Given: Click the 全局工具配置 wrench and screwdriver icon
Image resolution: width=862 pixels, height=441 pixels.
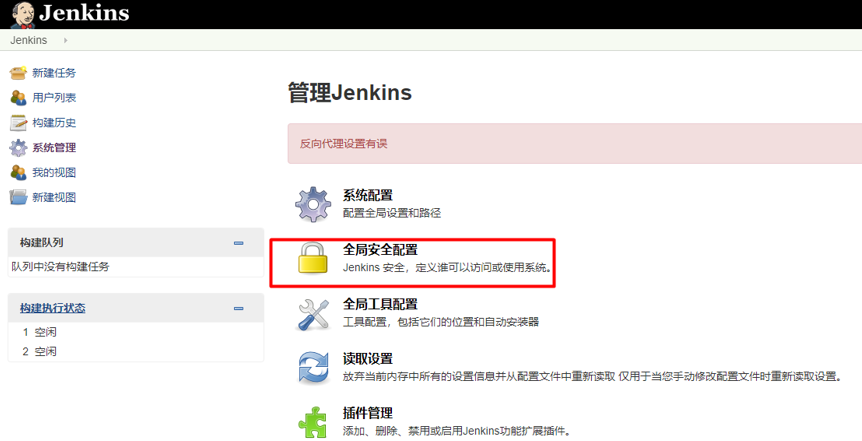Looking at the screenshot, I should 313,314.
